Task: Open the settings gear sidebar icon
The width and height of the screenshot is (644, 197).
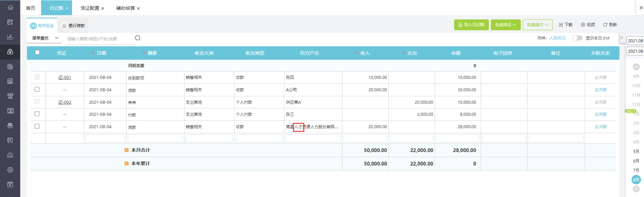Action: [x=10, y=170]
